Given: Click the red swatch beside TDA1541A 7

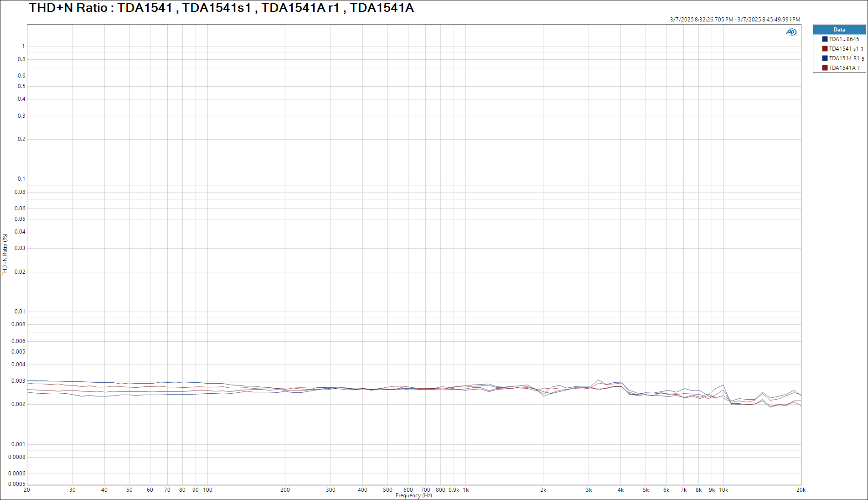Looking at the screenshot, I should 825,68.
